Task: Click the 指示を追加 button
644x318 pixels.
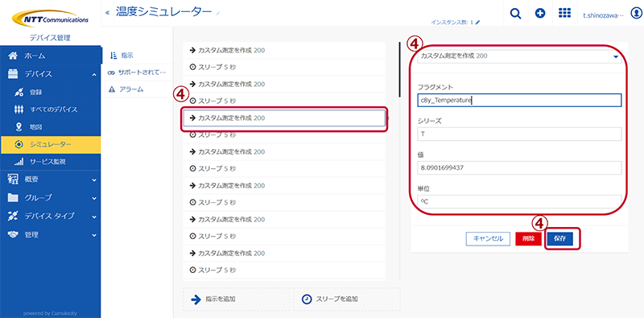Action: point(236,299)
